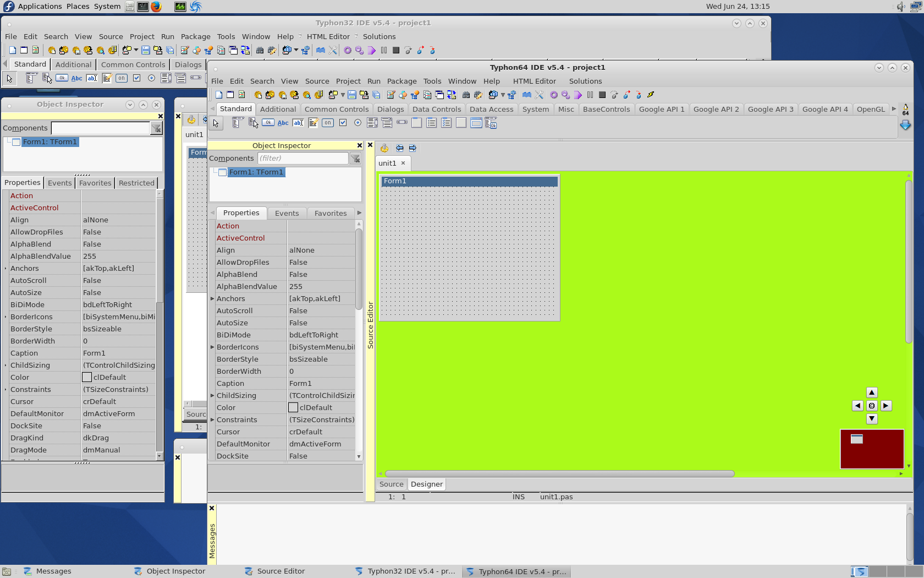Click New Form icon in Typhon64 toolbar
Image resolution: width=924 pixels, height=578 pixels.
click(x=230, y=95)
